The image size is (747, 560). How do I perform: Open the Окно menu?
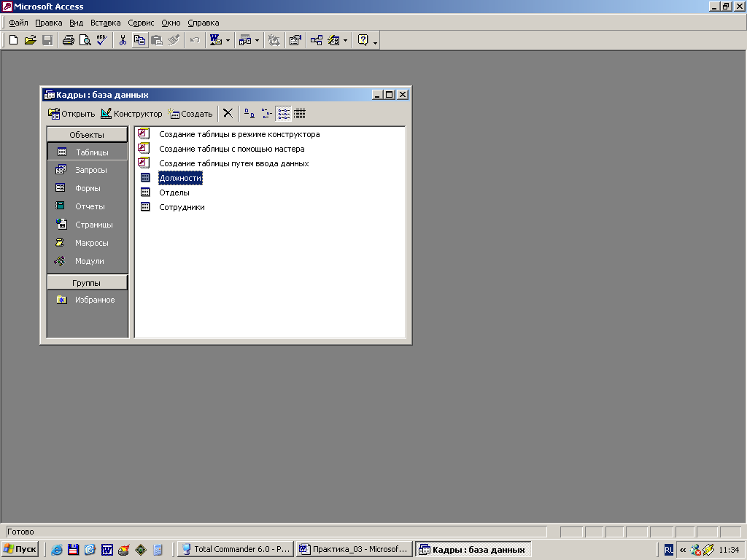(171, 23)
